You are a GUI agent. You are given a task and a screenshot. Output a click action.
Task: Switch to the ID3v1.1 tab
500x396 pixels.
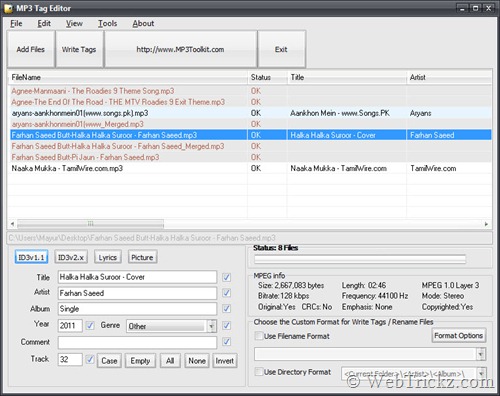pyautogui.click(x=31, y=257)
